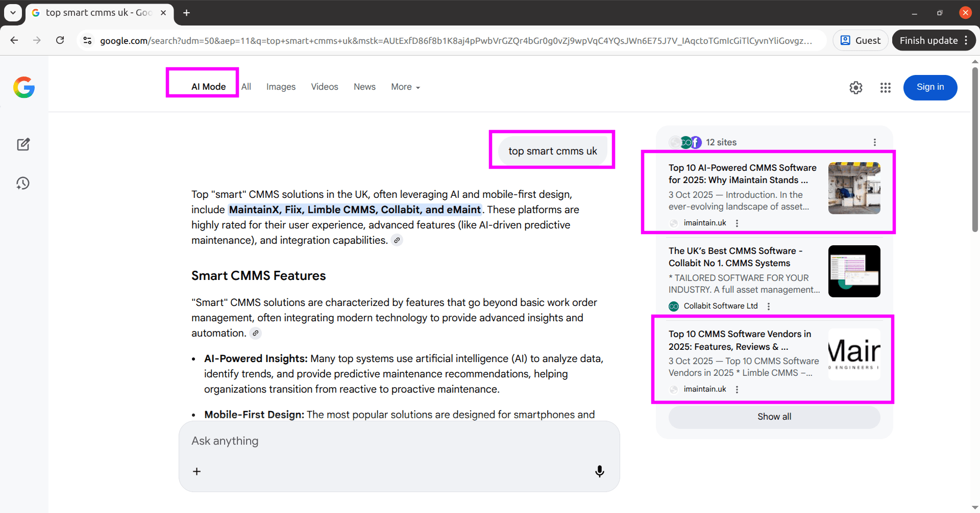View site information from the address bar icon
Screen dimensions: 980x513
pos(87,40)
